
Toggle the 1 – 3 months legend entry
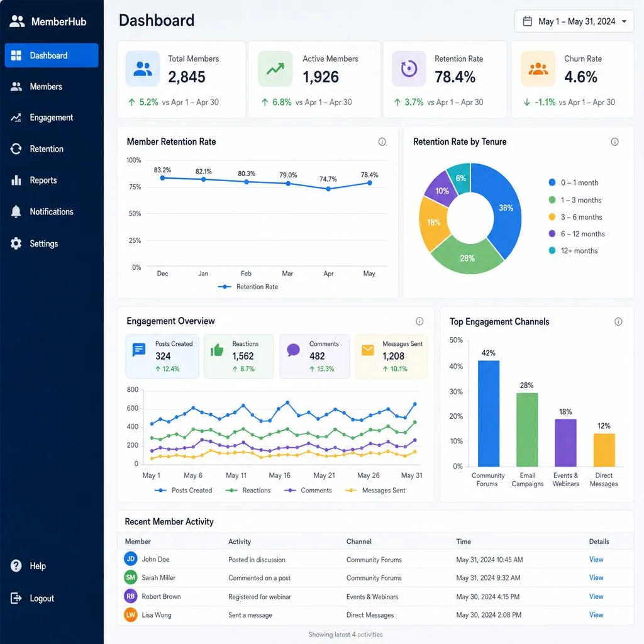coord(575,200)
